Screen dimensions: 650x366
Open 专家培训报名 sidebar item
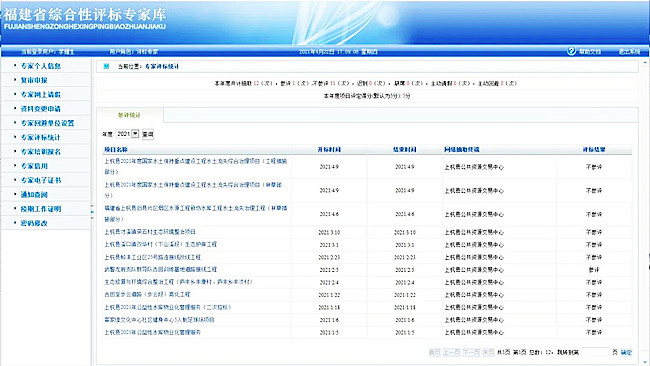point(41,152)
